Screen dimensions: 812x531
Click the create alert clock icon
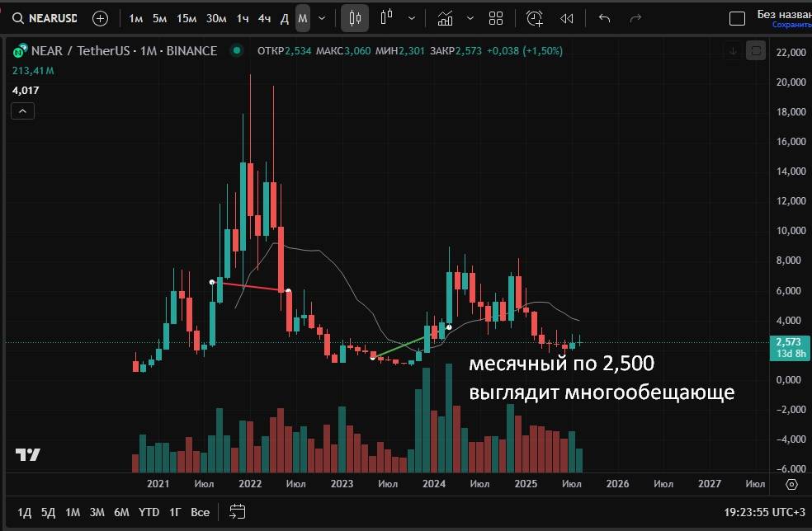(535, 18)
